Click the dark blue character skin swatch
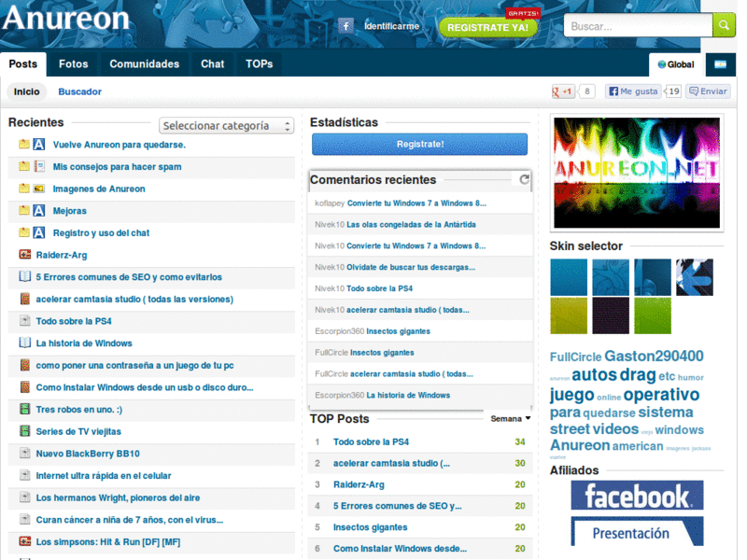Viewport: 747px width, 560px height. [x=652, y=277]
